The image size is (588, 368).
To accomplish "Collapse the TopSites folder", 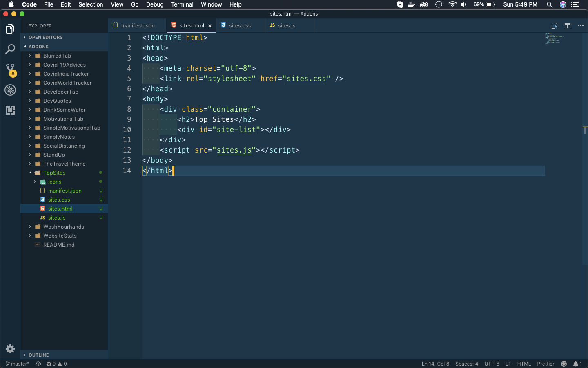I will click(64, 173).
